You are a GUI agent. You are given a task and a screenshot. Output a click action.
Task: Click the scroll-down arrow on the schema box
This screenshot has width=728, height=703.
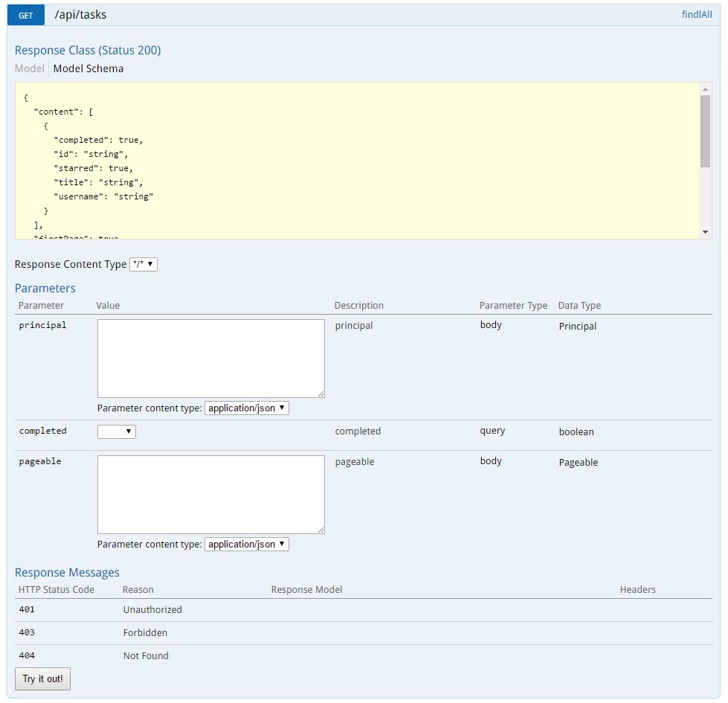pyautogui.click(x=705, y=230)
